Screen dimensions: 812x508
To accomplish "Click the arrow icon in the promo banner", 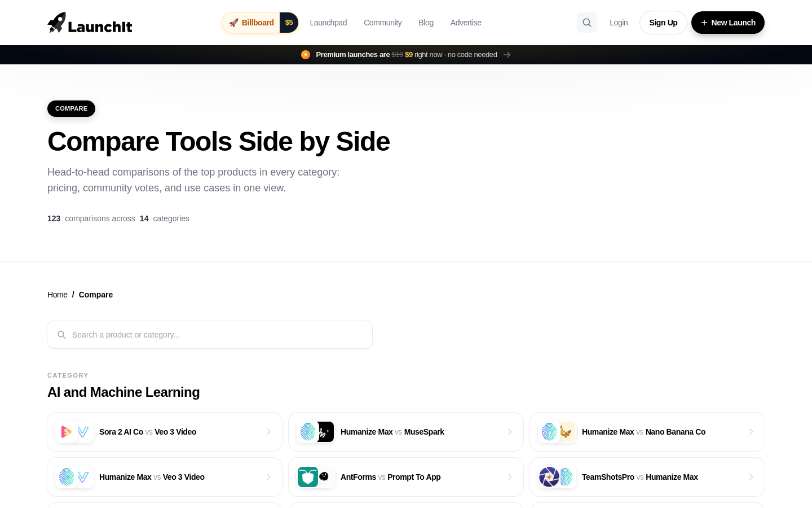I will [x=507, y=55].
